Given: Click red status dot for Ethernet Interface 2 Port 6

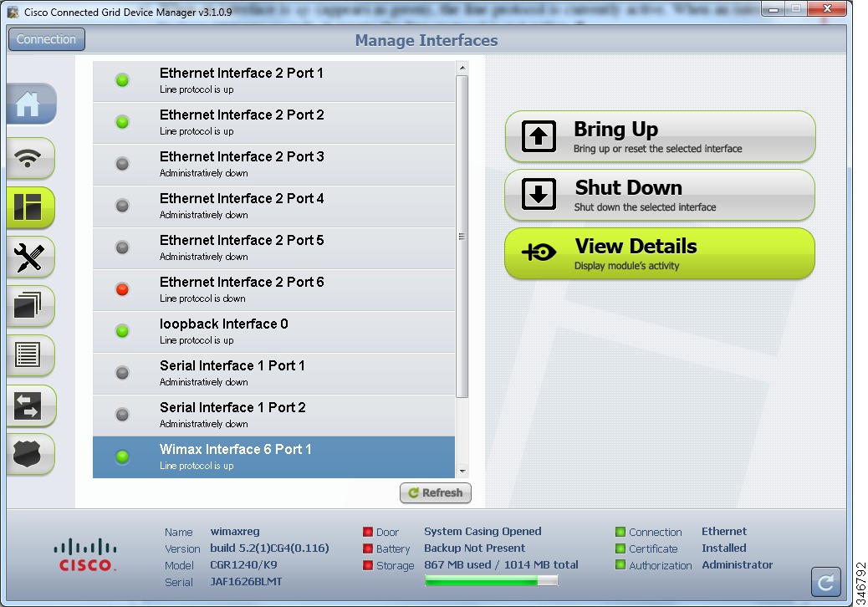Looking at the screenshot, I should 122,289.
